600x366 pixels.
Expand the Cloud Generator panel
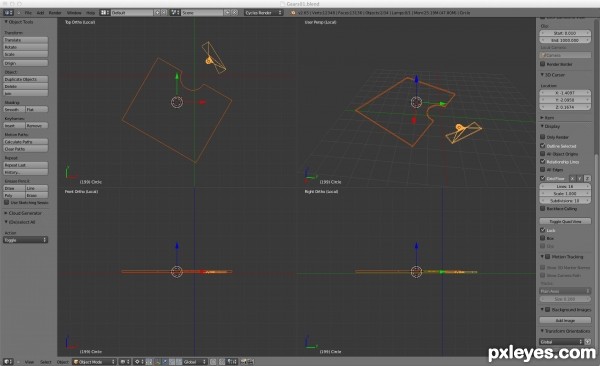point(6,213)
